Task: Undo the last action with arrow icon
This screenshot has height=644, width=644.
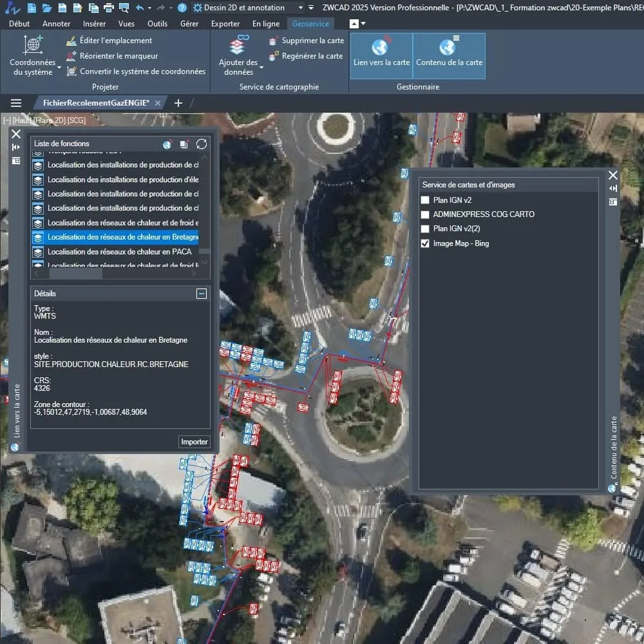Action: pyautogui.click(x=140, y=7)
